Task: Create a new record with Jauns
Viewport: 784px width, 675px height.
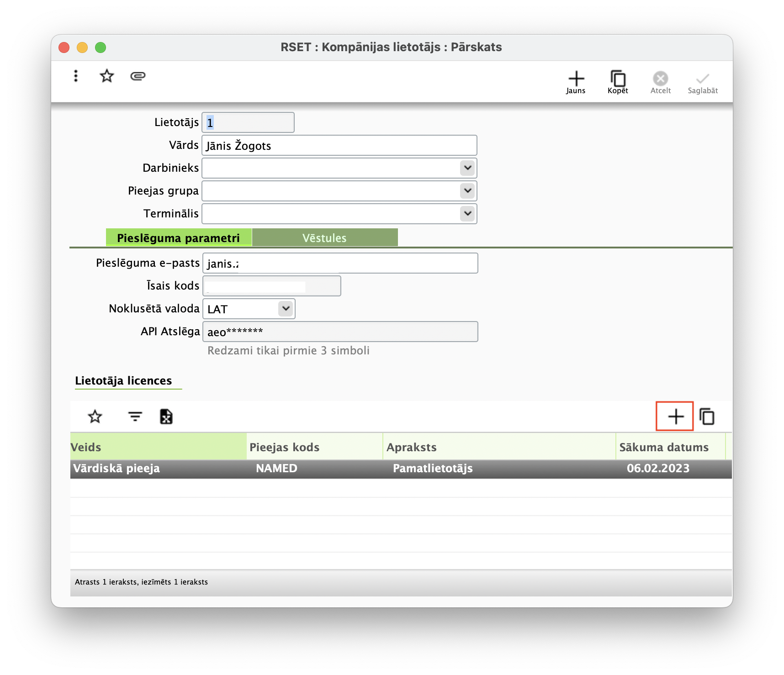Action: [576, 82]
